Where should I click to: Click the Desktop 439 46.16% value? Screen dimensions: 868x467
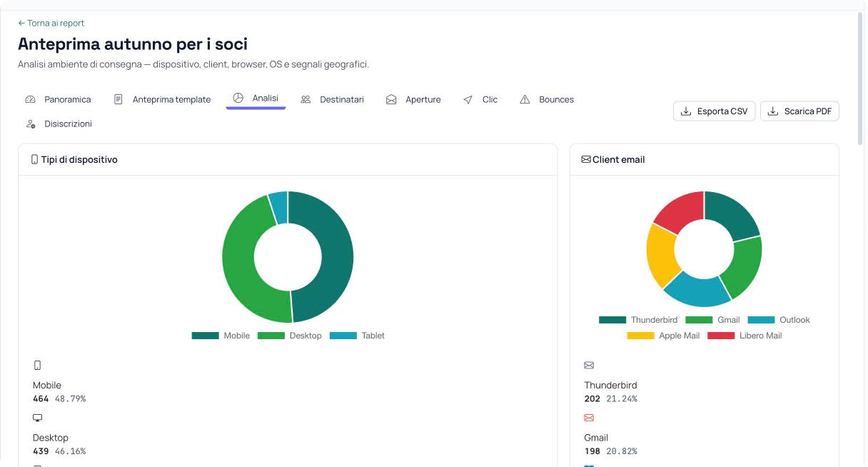(59, 451)
